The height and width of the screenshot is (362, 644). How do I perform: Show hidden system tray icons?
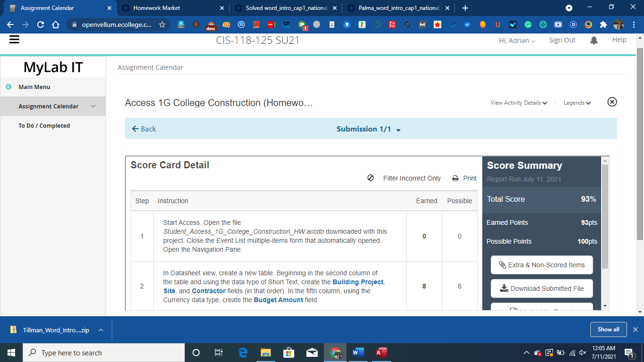pos(527,353)
